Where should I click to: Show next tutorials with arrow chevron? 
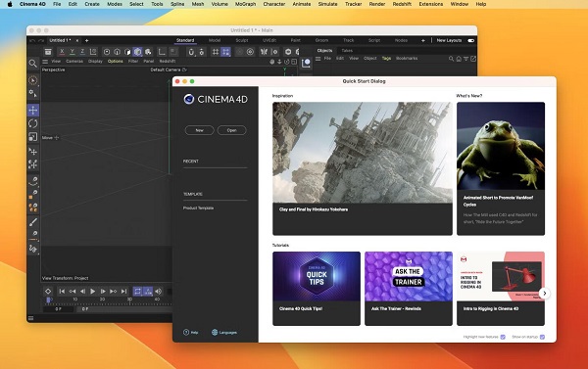pos(545,294)
